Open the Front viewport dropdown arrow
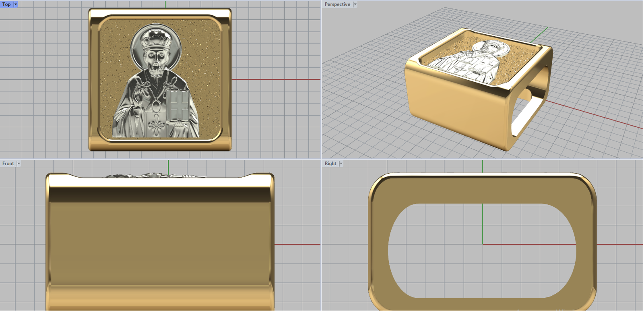Screen dimensions: 644x311 coord(19,164)
